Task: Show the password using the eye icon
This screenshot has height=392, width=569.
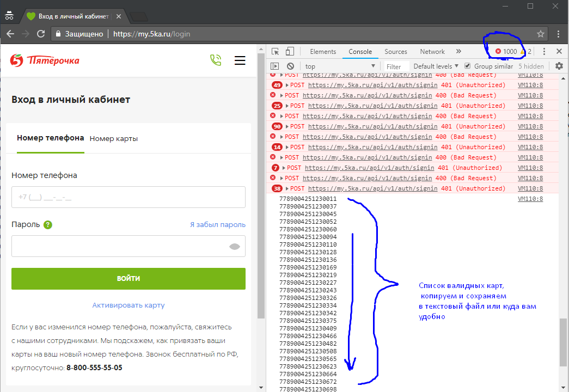Action: pos(235,247)
